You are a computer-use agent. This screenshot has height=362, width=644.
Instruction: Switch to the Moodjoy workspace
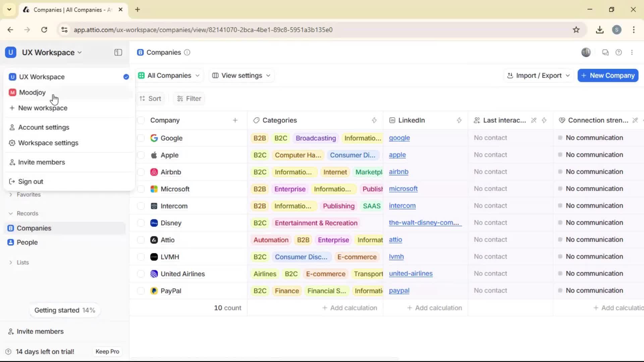69,93
